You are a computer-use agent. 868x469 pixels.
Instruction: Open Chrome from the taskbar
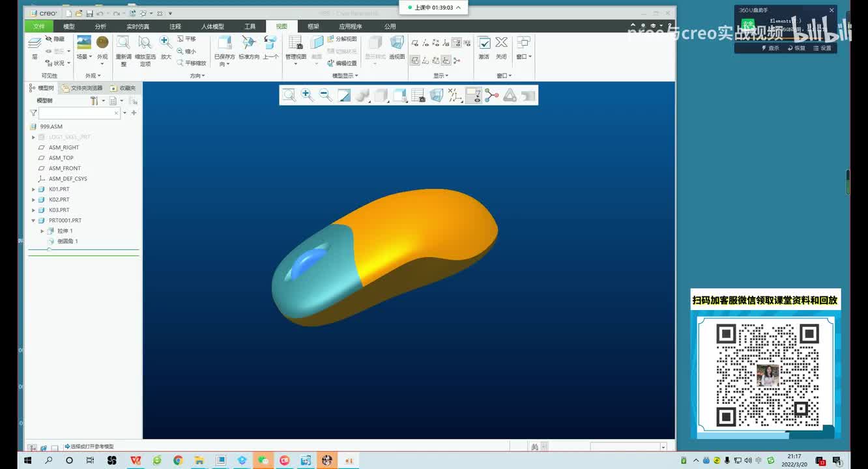point(178,461)
